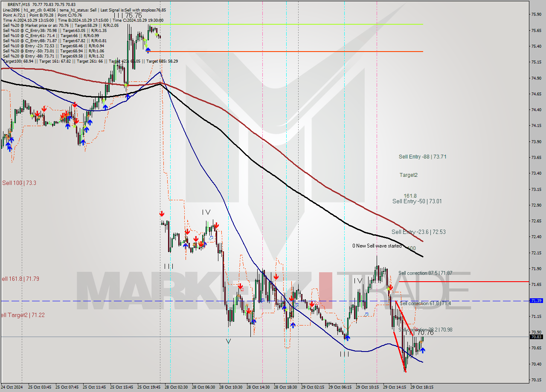
Task: Click '28 Oct 10:30' on the time axis
Action: [231, 387]
